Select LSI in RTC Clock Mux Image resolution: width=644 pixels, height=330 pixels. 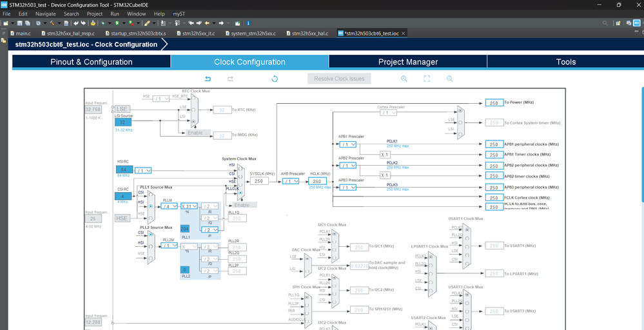[x=193, y=121]
